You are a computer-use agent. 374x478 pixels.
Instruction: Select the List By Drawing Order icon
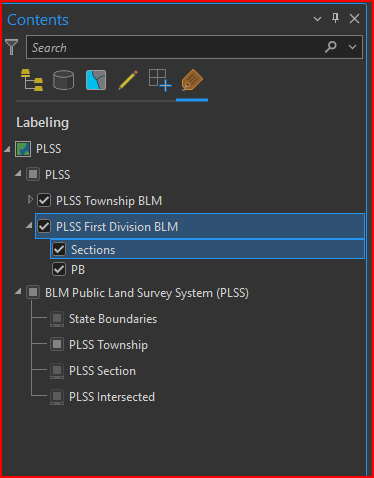pos(32,80)
